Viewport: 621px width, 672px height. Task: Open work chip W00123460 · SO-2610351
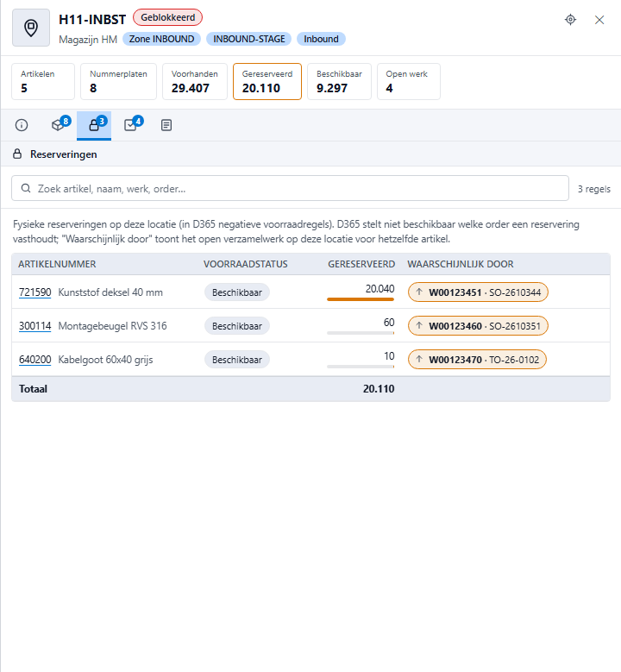(478, 326)
